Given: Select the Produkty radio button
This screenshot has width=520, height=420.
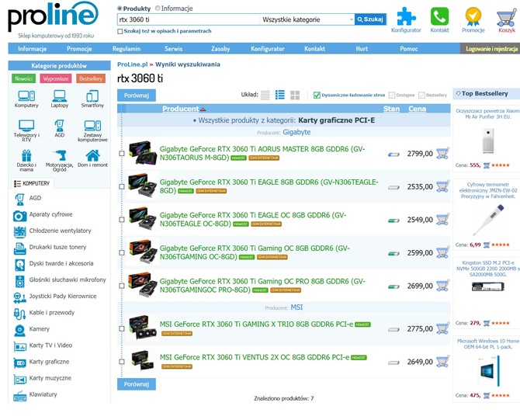Looking at the screenshot, I should [120, 9].
